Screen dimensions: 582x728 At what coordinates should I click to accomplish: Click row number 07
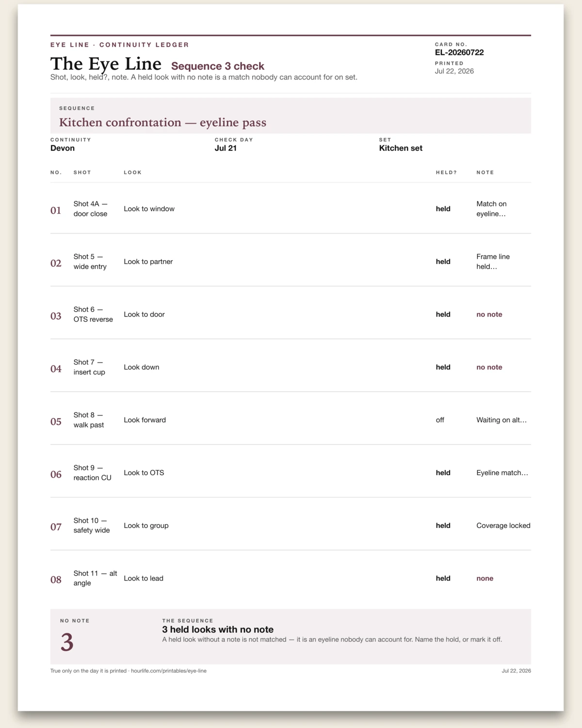tap(56, 527)
